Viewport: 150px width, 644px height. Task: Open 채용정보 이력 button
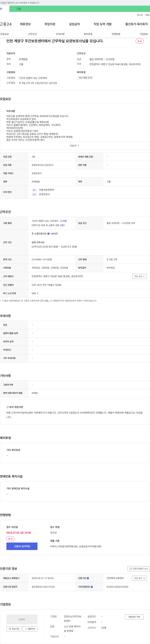click(x=134, y=617)
